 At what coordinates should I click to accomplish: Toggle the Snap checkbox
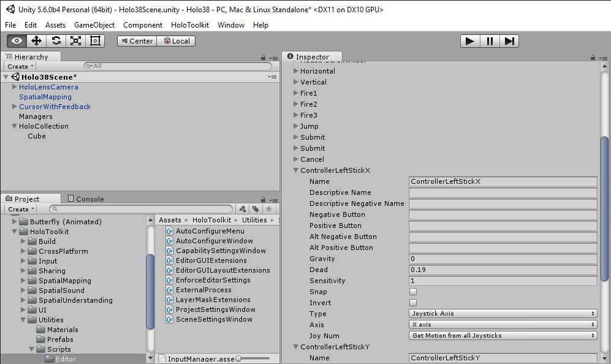[x=413, y=292]
